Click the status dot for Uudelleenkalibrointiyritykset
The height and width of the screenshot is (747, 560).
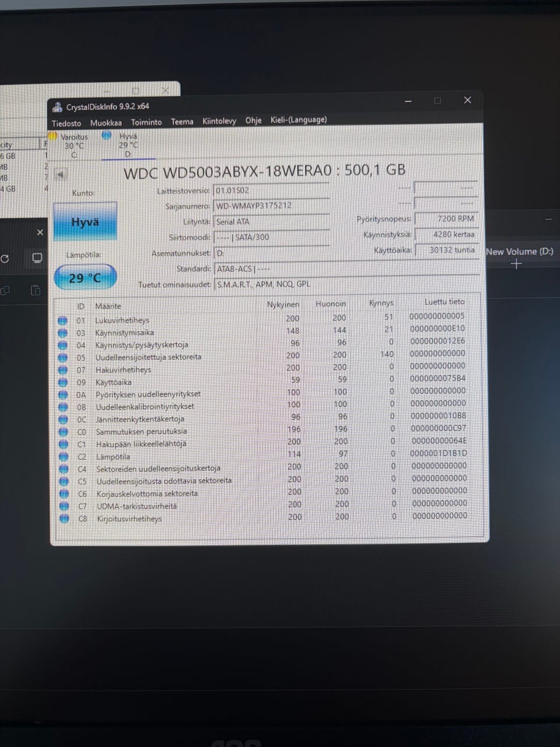(x=64, y=407)
